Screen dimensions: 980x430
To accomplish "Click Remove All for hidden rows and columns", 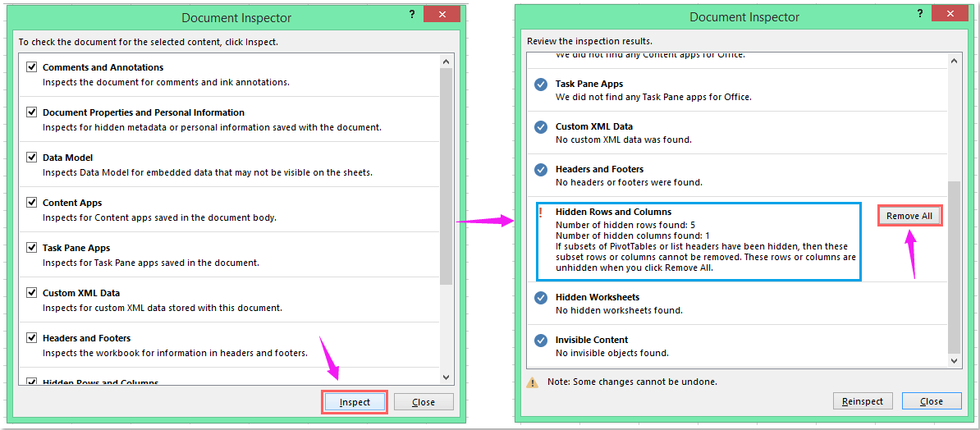I will click(x=909, y=216).
